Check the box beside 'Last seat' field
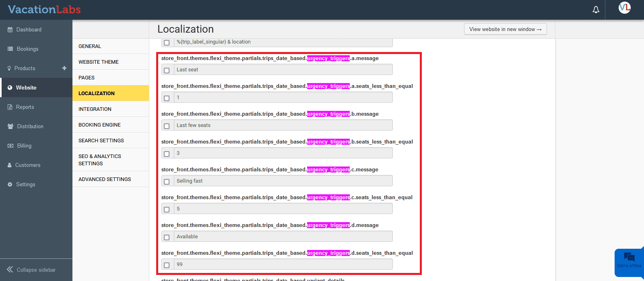Screen dimensions: 644x281 tap(167, 70)
